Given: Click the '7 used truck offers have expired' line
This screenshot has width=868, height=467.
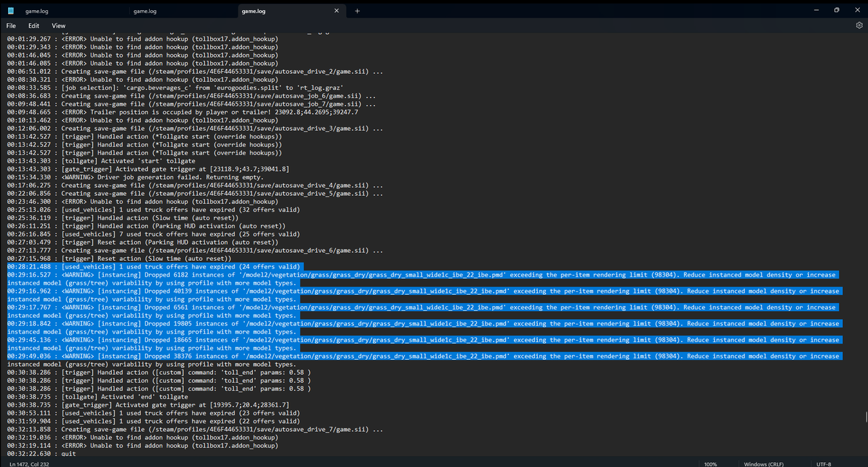Looking at the screenshot, I should [x=153, y=234].
